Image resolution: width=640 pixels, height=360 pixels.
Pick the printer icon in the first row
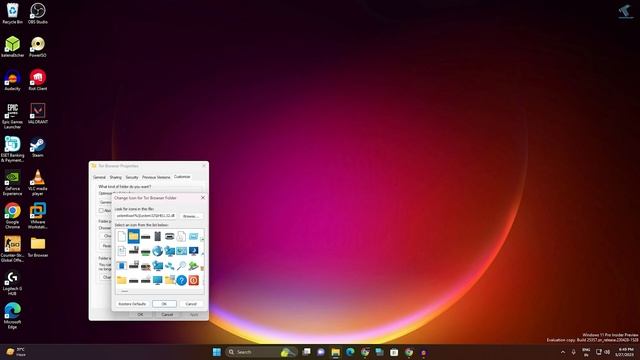pos(169,236)
